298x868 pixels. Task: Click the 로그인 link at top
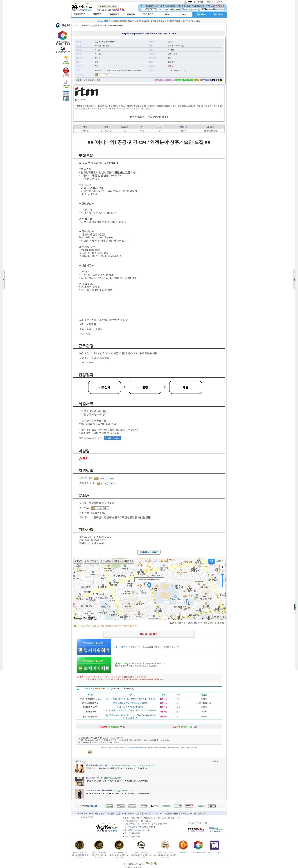[x=190, y=2]
